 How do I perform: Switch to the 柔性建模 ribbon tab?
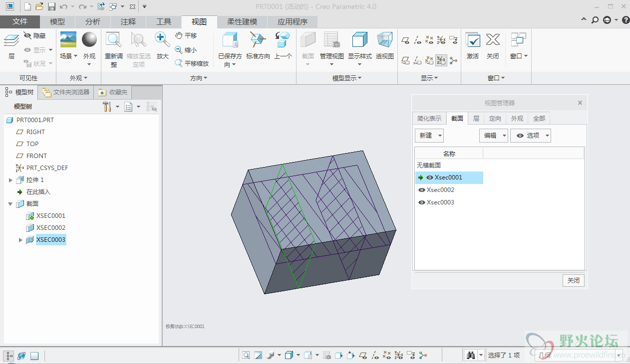(x=242, y=22)
